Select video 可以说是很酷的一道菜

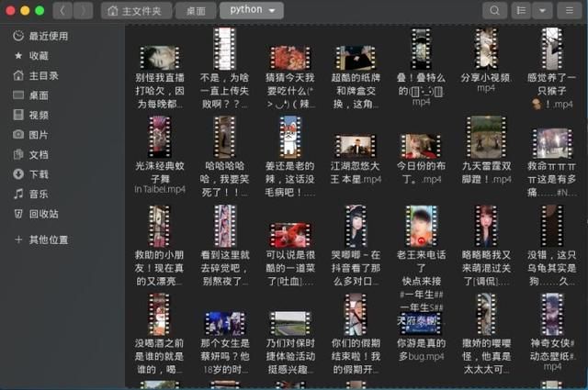click(290, 255)
